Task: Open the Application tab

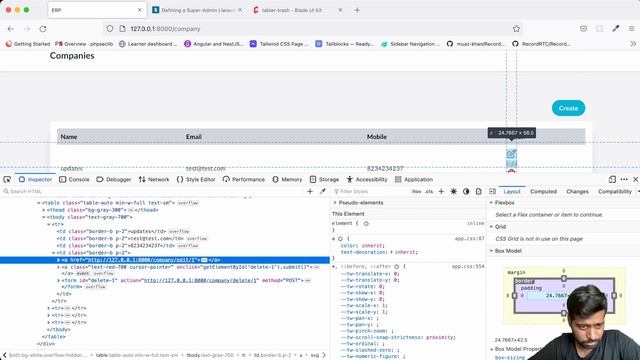Action: pyautogui.click(x=414, y=179)
